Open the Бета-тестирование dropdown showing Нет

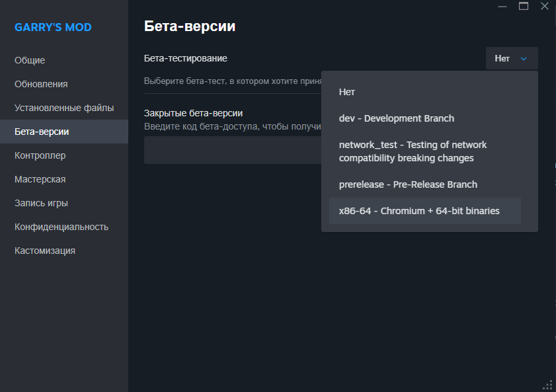511,58
